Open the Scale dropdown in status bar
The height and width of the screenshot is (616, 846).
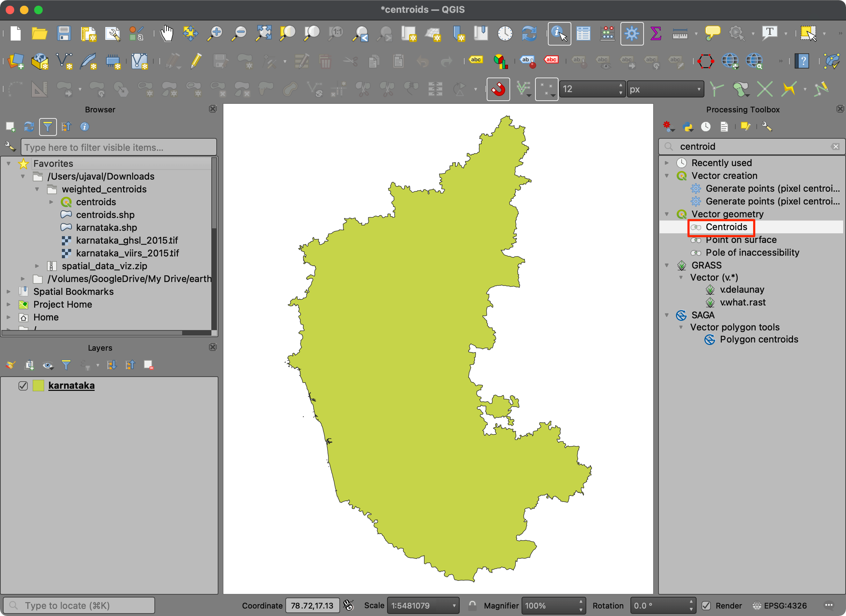(x=454, y=606)
